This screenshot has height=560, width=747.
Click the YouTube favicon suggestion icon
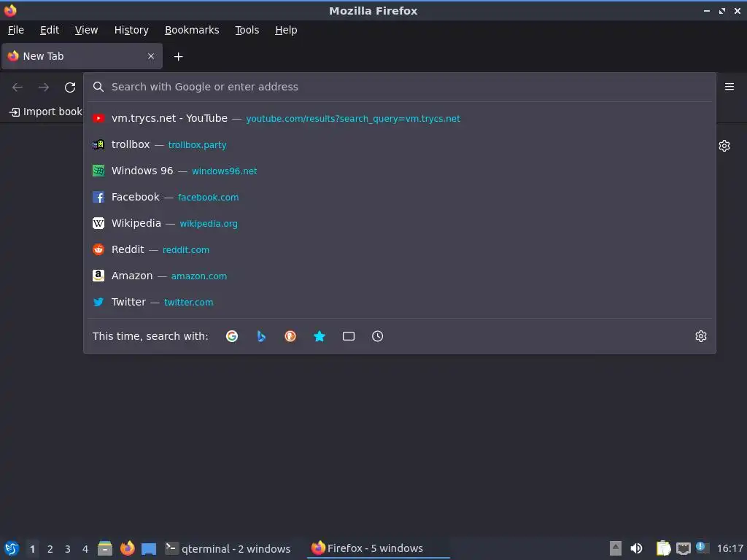98,118
